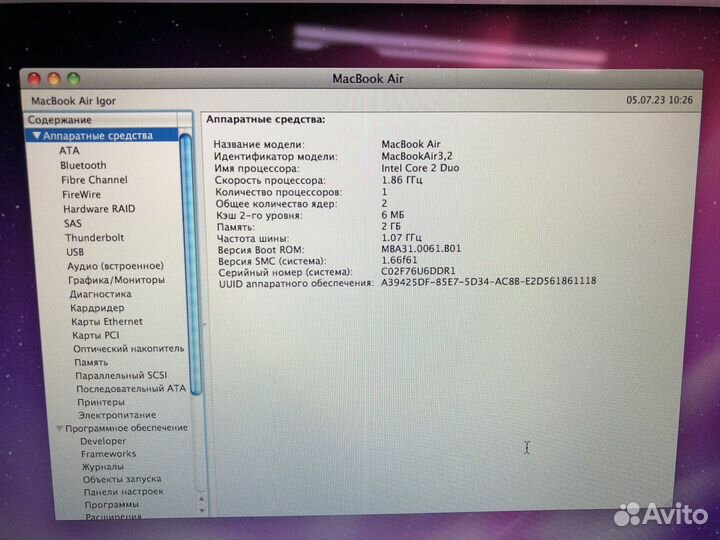The height and width of the screenshot is (540, 720).
Task: Open Thunderbolt hardware section
Action: (95, 238)
